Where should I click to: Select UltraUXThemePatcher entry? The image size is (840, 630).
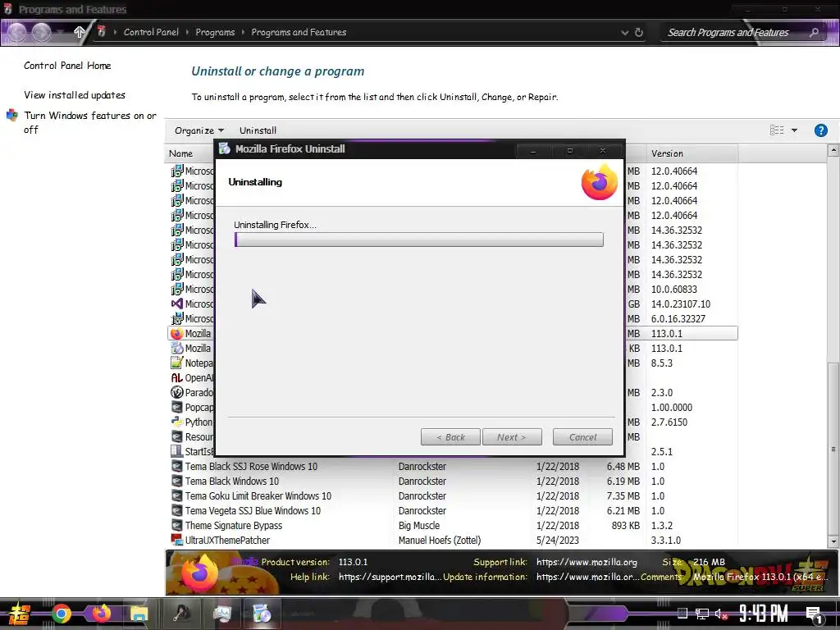227,540
